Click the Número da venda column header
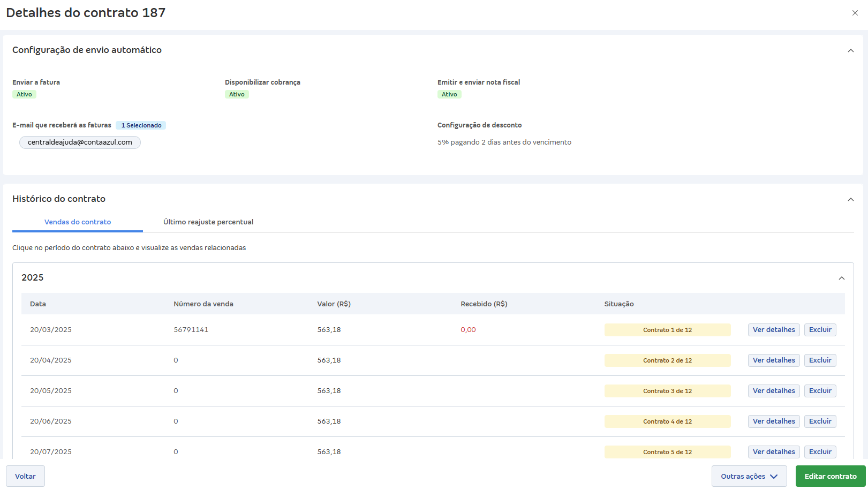This screenshot has width=868, height=490. (x=203, y=304)
